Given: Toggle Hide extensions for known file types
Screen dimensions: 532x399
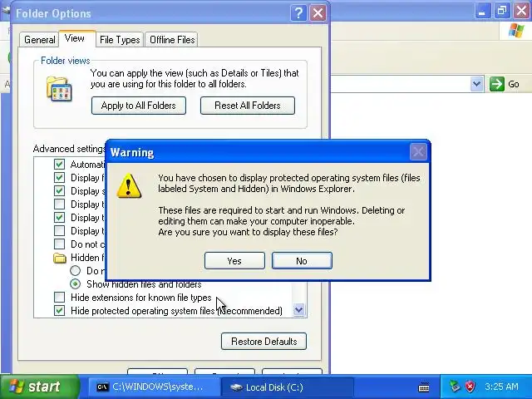Looking at the screenshot, I should coord(59,298).
